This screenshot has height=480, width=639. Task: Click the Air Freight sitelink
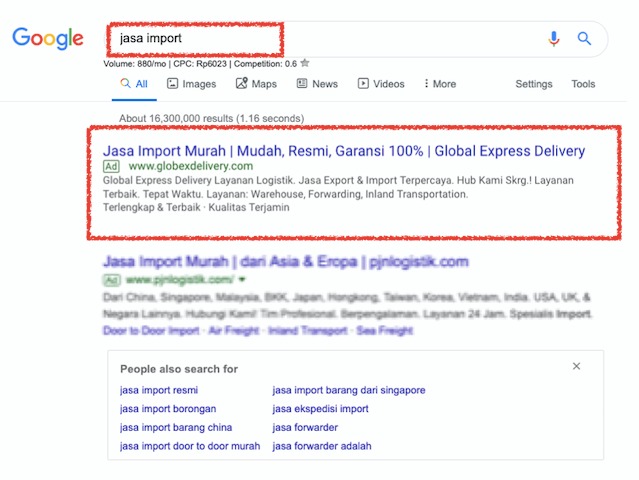234,330
